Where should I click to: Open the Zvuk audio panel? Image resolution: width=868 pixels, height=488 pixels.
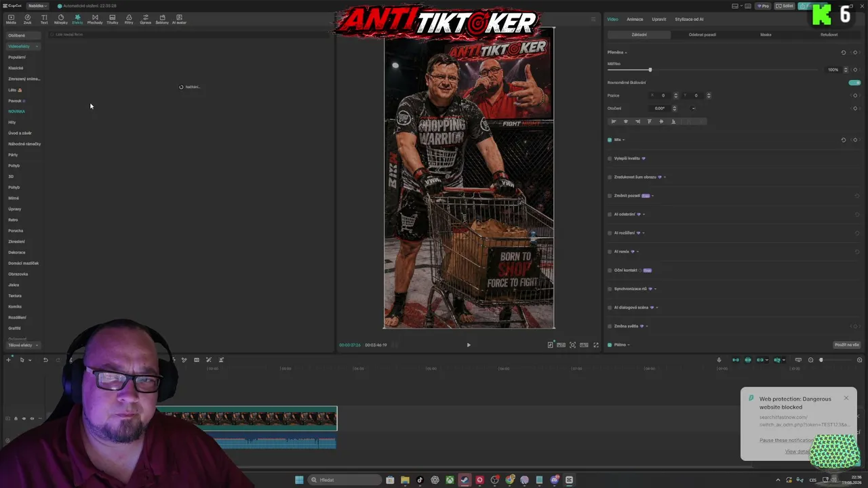pos(28,19)
